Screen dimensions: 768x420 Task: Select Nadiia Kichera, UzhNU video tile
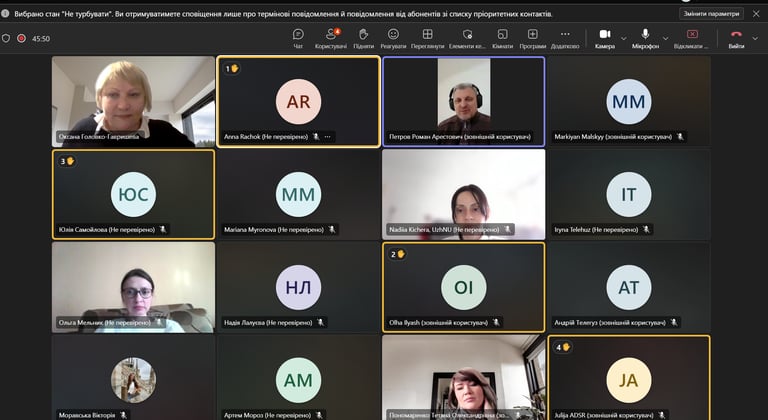[x=463, y=195]
